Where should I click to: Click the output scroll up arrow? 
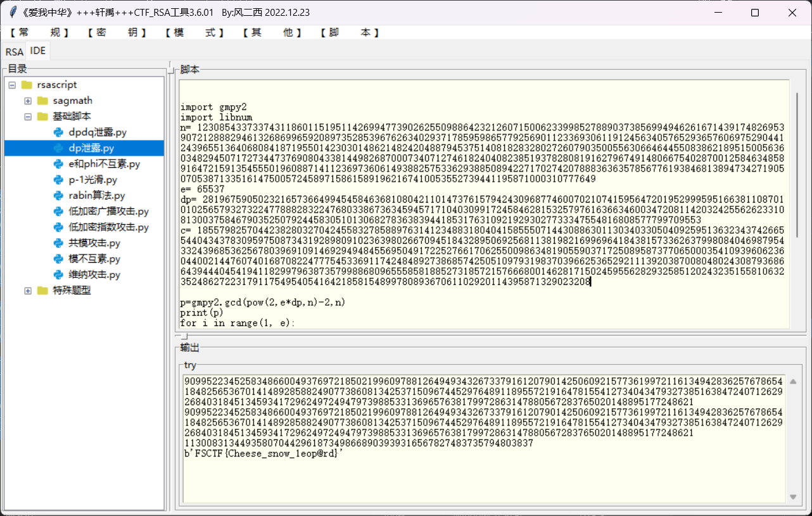tap(792, 382)
